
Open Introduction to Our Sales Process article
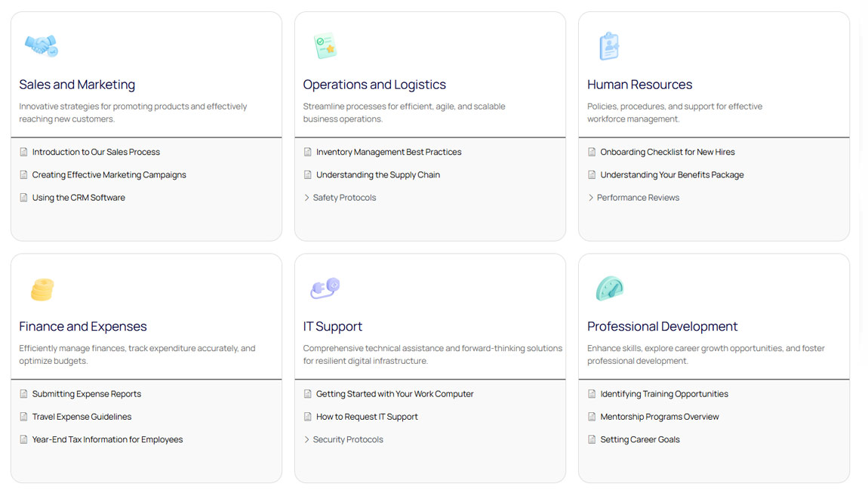tap(96, 152)
